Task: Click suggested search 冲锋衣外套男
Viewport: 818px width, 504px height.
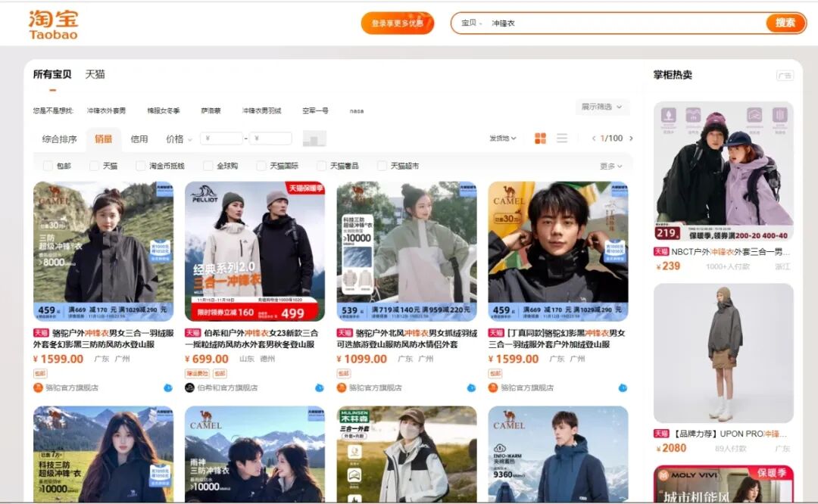Action: 107,110
